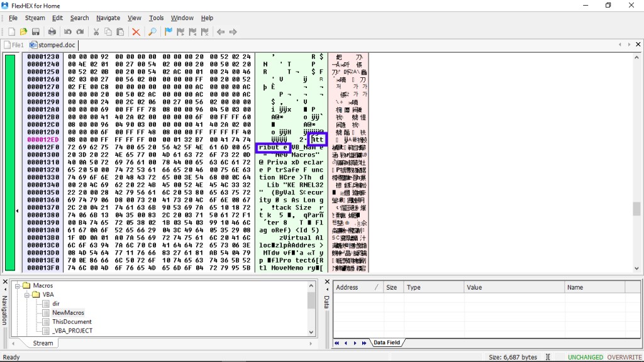Click the Print toolbar icon
Screen dimensions: 644x362
pos(52,32)
